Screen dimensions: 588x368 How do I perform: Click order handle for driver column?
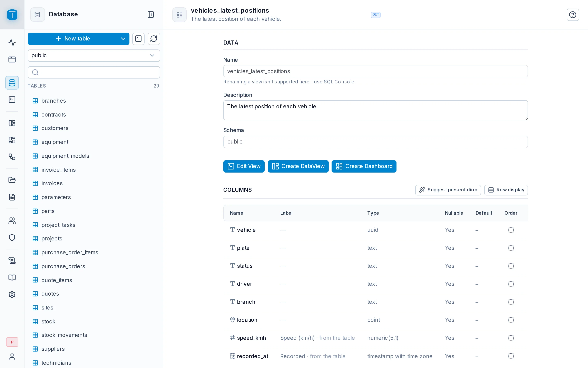tap(511, 284)
